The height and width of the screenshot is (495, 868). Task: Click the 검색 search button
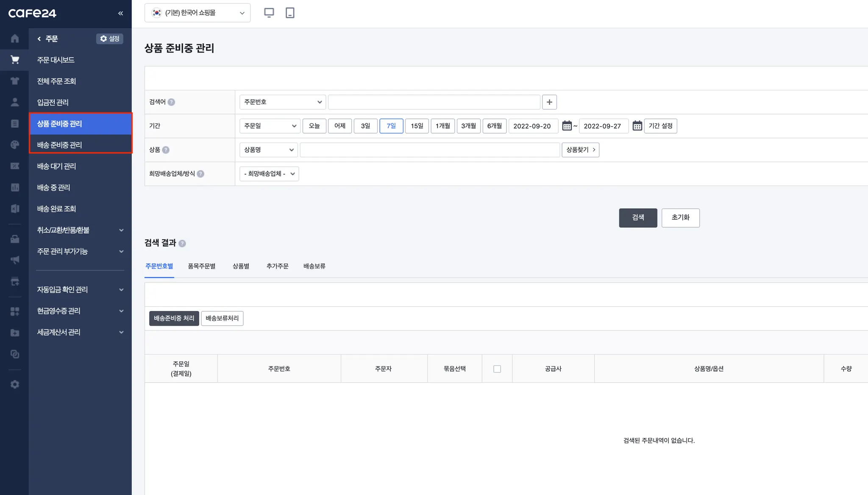(637, 218)
